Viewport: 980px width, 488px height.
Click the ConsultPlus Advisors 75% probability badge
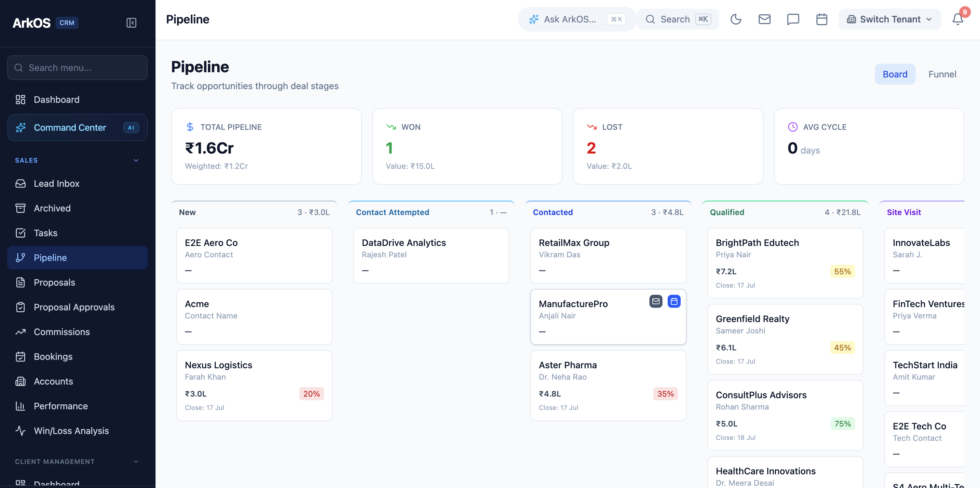842,424
